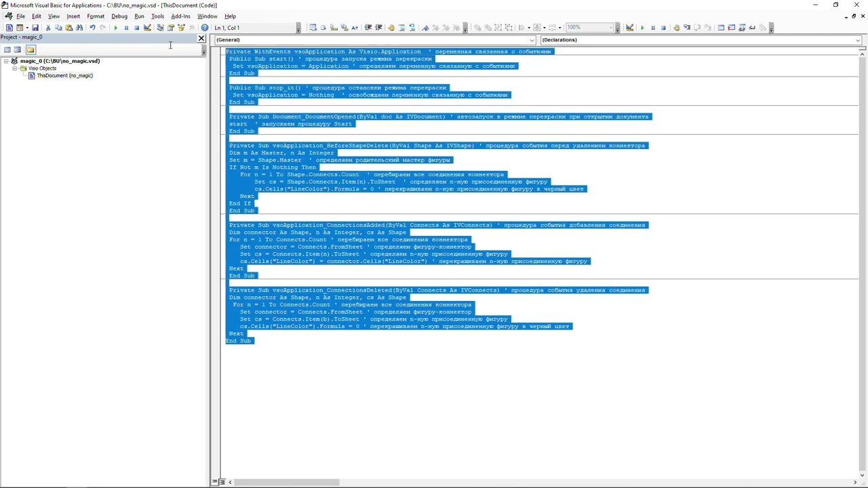Click the 'Public Sub stop_it()' code line
The image size is (868, 488).
[x=338, y=88]
